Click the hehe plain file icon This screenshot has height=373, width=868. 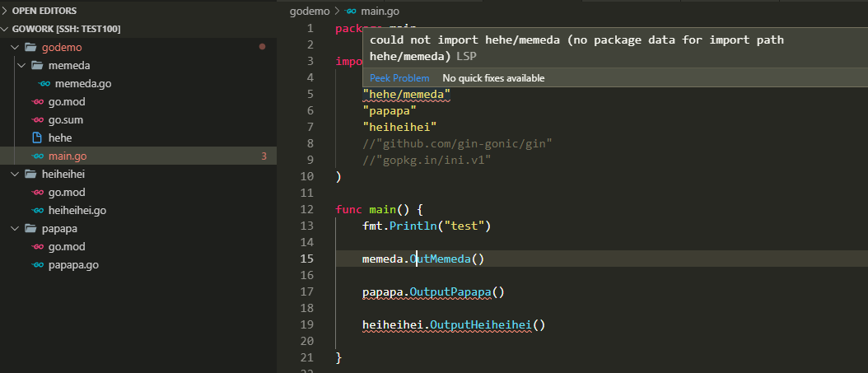[x=36, y=138]
